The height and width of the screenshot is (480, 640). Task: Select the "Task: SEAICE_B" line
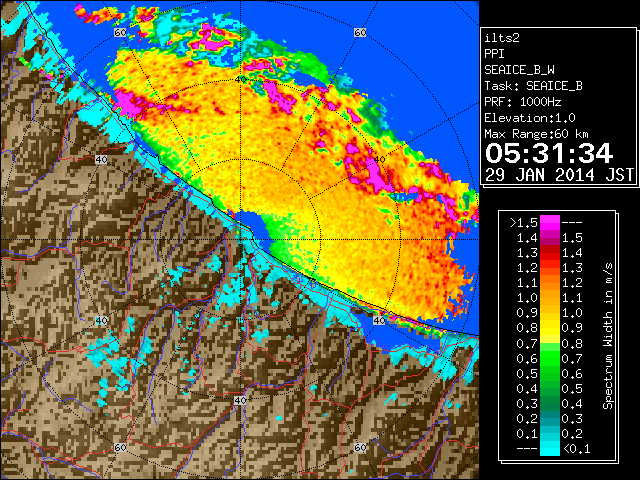[x=533, y=86]
